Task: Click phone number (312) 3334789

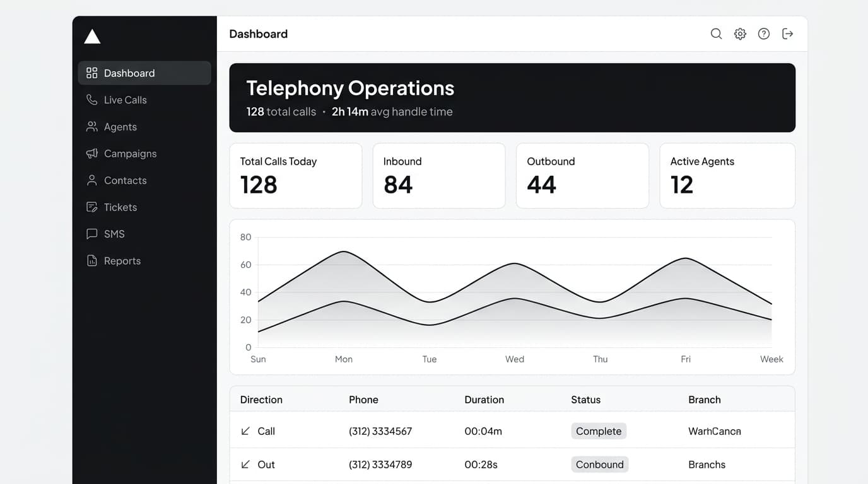Action: click(x=380, y=464)
